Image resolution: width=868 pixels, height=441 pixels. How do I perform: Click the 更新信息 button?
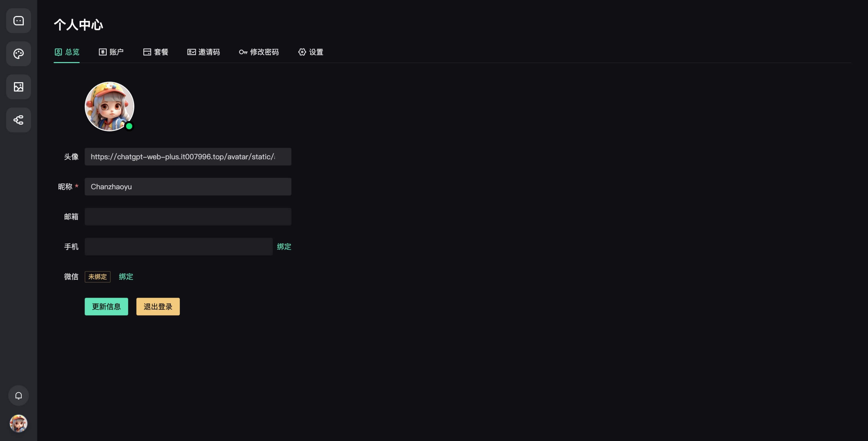(106, 307)
